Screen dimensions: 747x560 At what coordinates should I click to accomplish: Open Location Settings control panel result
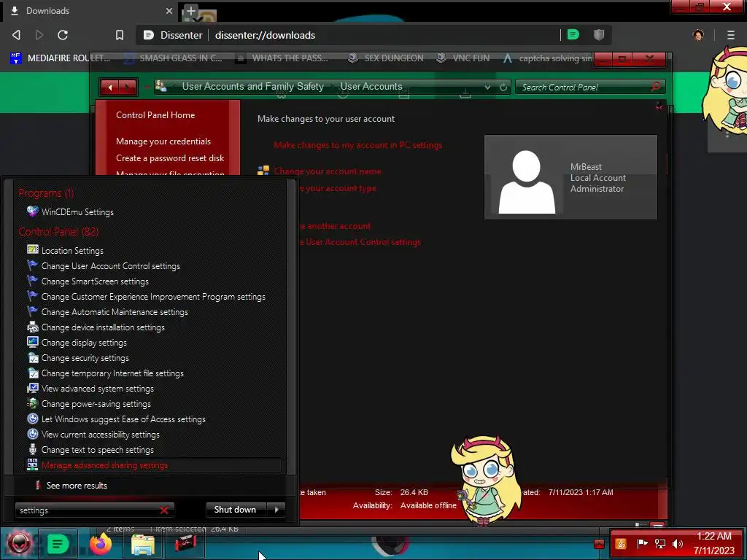(x=65, y=251)
